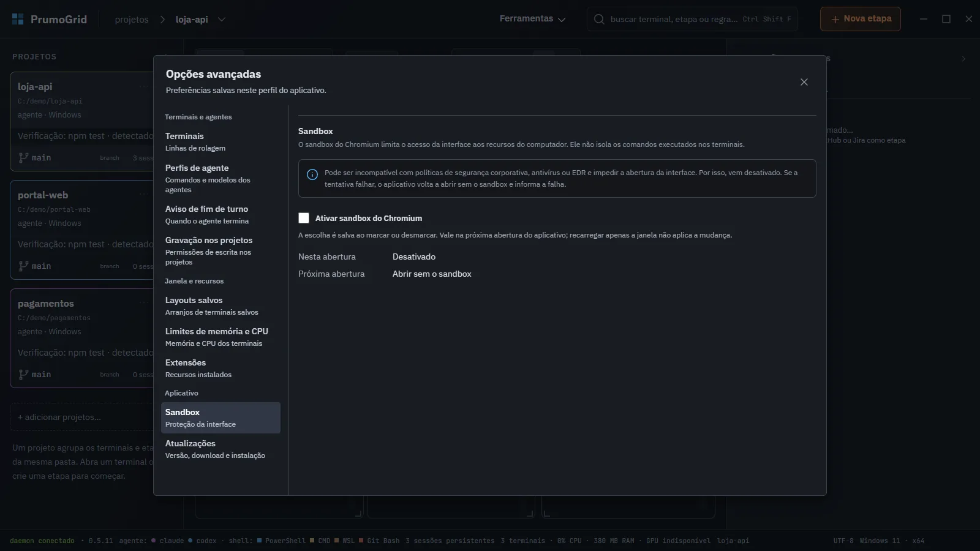Click the branch icon on loja-api card
Viewport: 980px width, 551px height.
point(23,157)
